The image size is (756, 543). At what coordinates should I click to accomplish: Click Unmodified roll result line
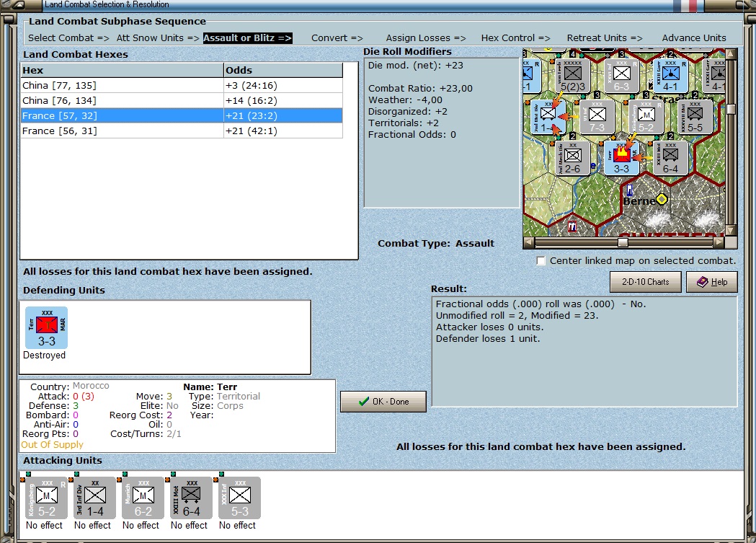[517, 315]
